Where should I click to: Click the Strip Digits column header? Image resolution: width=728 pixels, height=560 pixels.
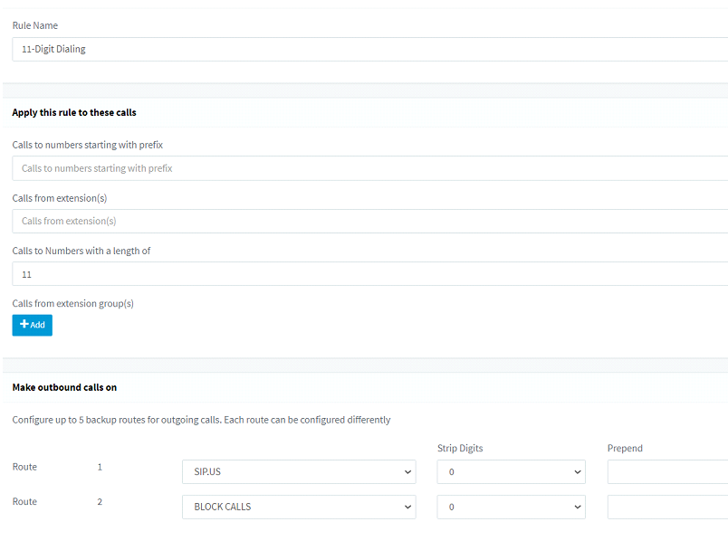(460, 448)
